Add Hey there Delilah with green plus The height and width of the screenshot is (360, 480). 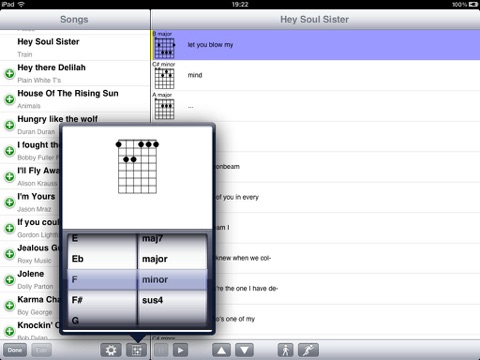(x=10, y=73)
